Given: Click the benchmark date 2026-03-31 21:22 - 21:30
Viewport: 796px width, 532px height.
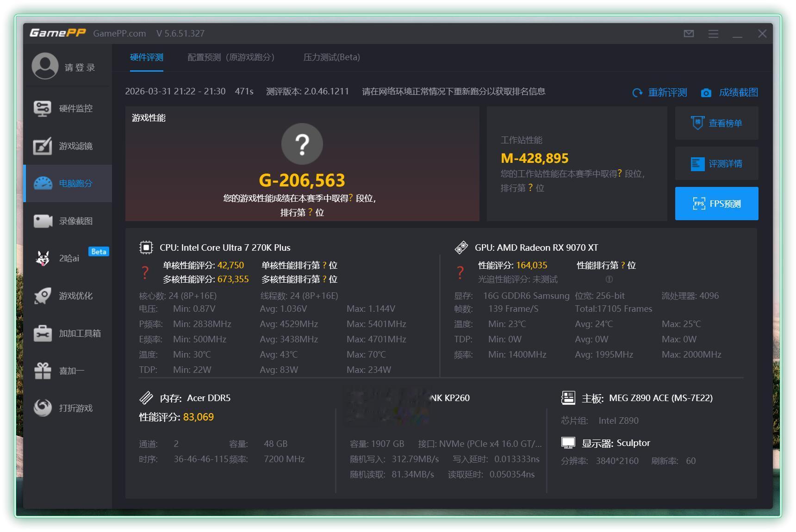Looking at the screenshot, I should point(175,91).
